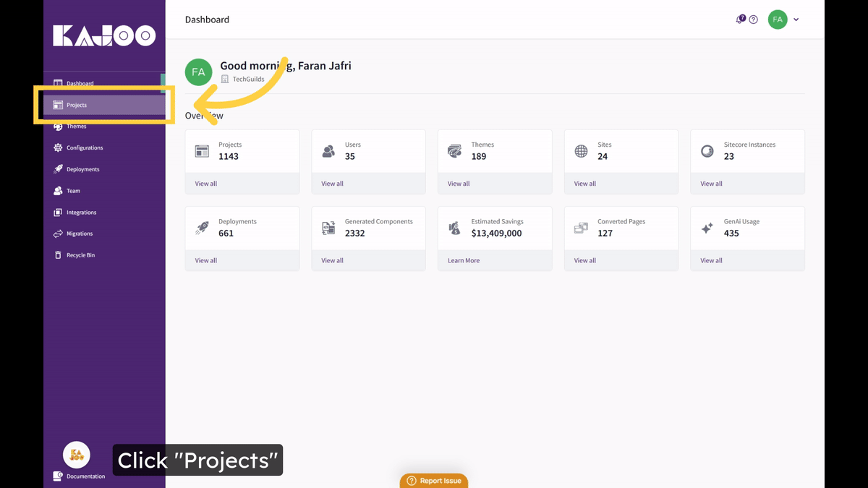Open Configurations via the gear icon
The width and height of the screenshot is (868, 488).
(x=58, y=147)
